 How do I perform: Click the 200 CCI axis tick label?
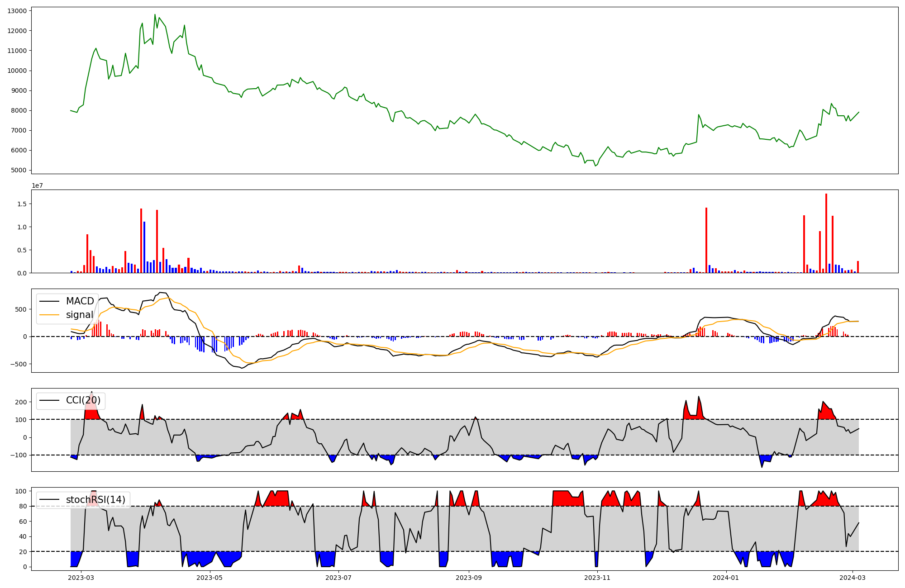(21, 402)
